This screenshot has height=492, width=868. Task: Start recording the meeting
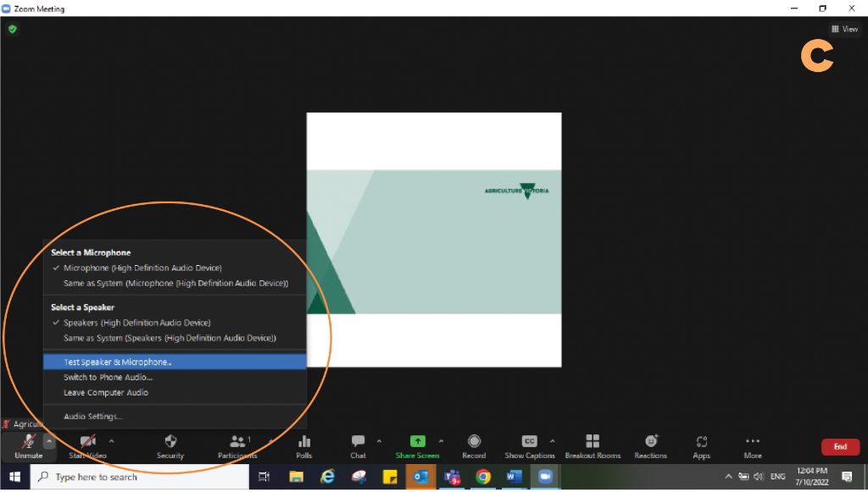[x=474, y=446]
